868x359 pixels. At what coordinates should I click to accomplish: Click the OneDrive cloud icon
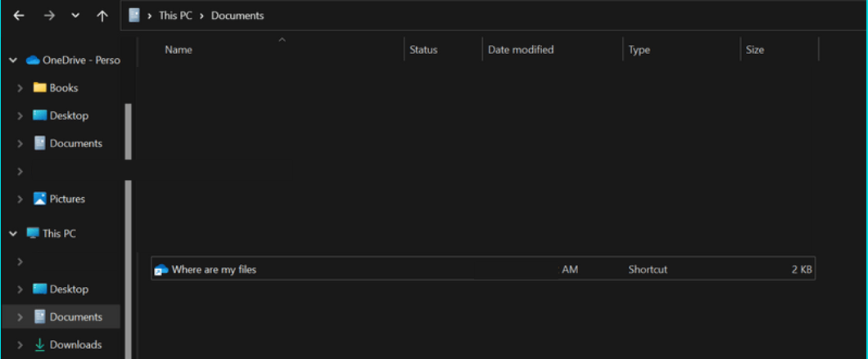pos(33,61)
